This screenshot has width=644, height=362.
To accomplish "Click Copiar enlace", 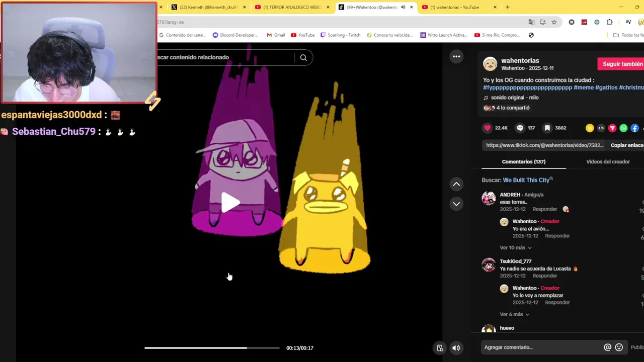I will click(x=627, y=145).
